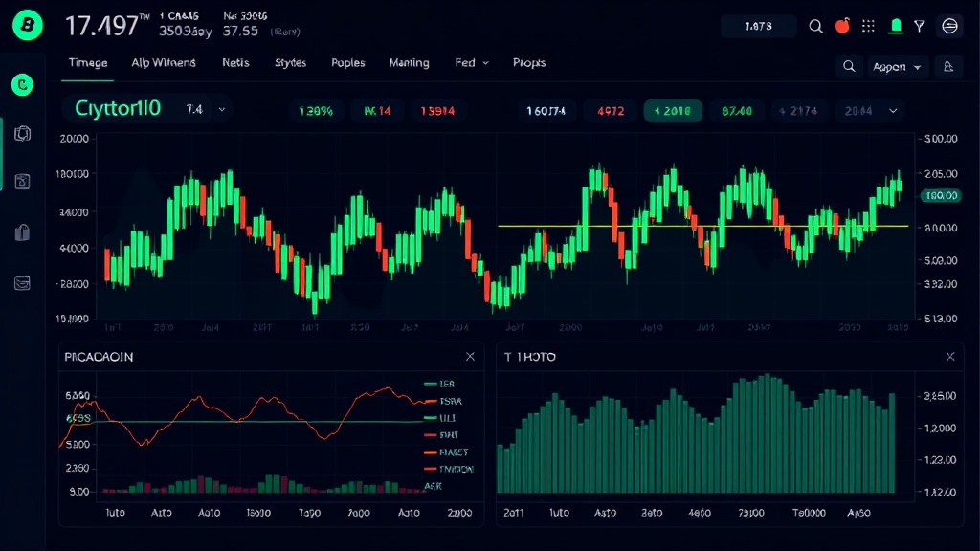The height and width of the screenshot is (551, 980).
Task: Toggle the TNIDON legend entry
Action: (448, 469)
